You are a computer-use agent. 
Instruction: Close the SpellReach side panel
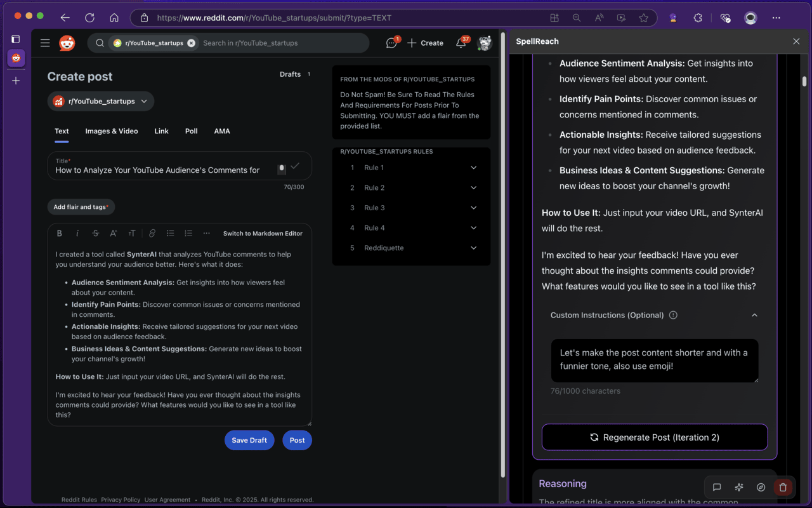[x=796, y=41]
